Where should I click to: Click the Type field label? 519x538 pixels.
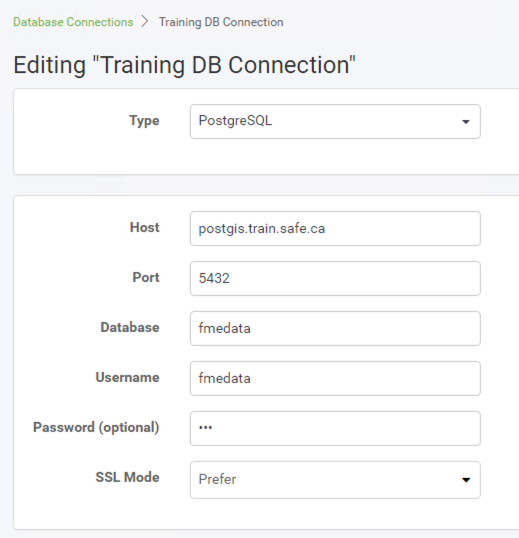pos(144,121)
